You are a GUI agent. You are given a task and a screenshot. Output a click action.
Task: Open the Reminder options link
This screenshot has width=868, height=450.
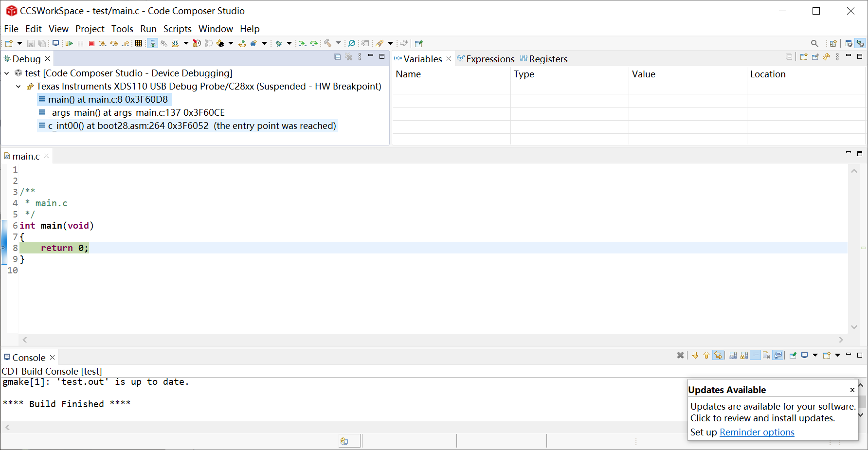pyautogui.click(x=757, y=432)
